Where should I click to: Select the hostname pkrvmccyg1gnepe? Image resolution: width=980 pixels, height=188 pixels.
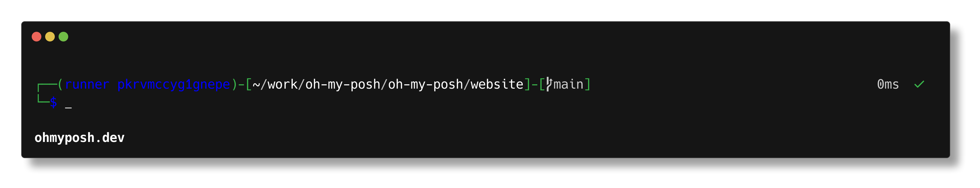pyautogui.click(x=174, y=85)
